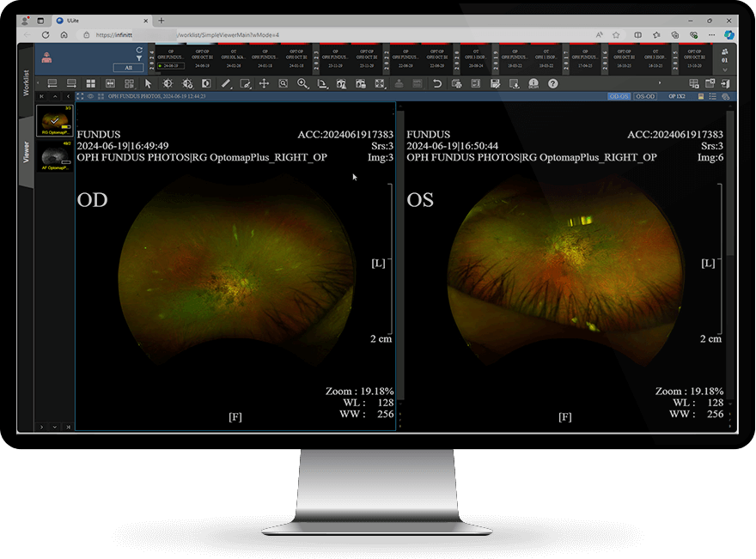Click the DICOM info icon
Screen dimensions: 756x559
pyautogui.click(x=533, y=83)
